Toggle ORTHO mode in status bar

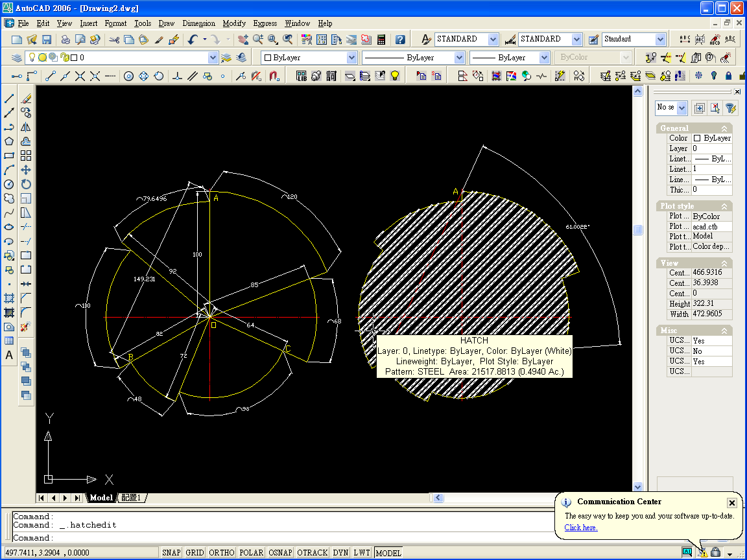click(x=222, y=553)
